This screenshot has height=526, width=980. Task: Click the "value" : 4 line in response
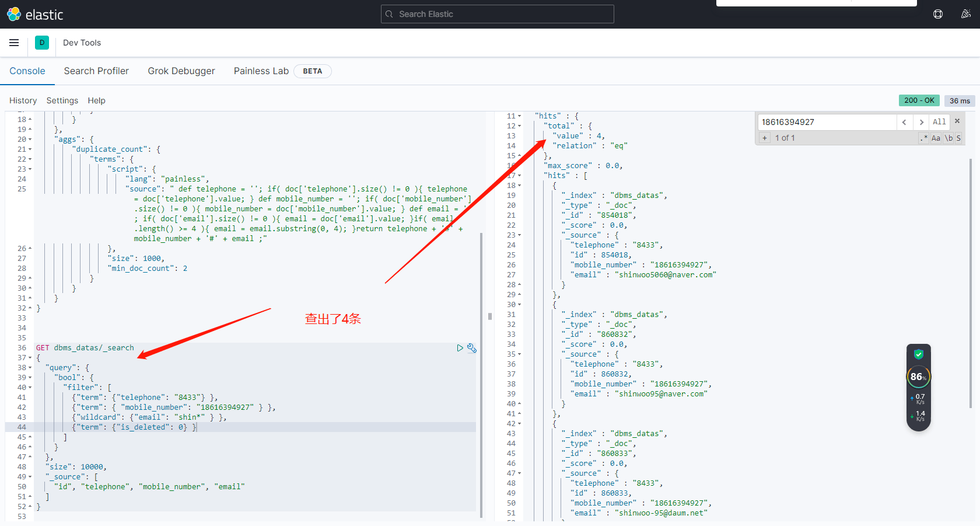click(x=579, y=136)
